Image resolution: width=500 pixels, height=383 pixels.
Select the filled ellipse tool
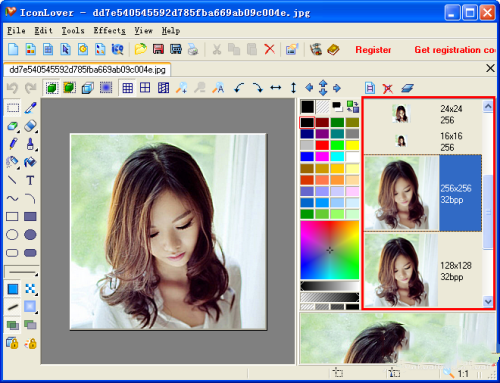click(x=30, y=235)
